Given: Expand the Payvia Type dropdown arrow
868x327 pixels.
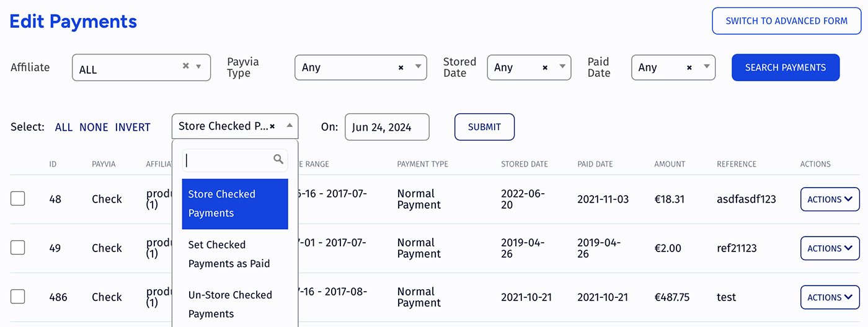Looking at the screenshot, I should [418, 67].
